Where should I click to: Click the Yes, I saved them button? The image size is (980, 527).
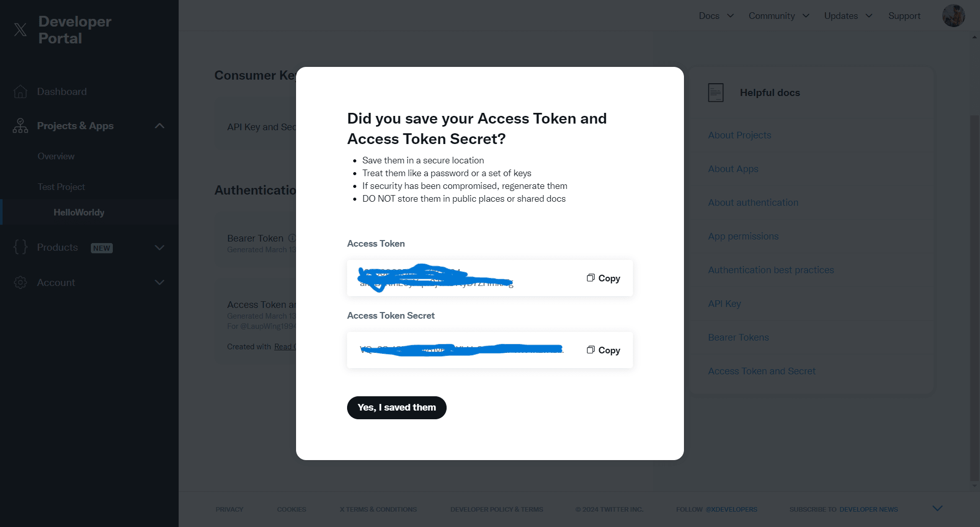397,408
